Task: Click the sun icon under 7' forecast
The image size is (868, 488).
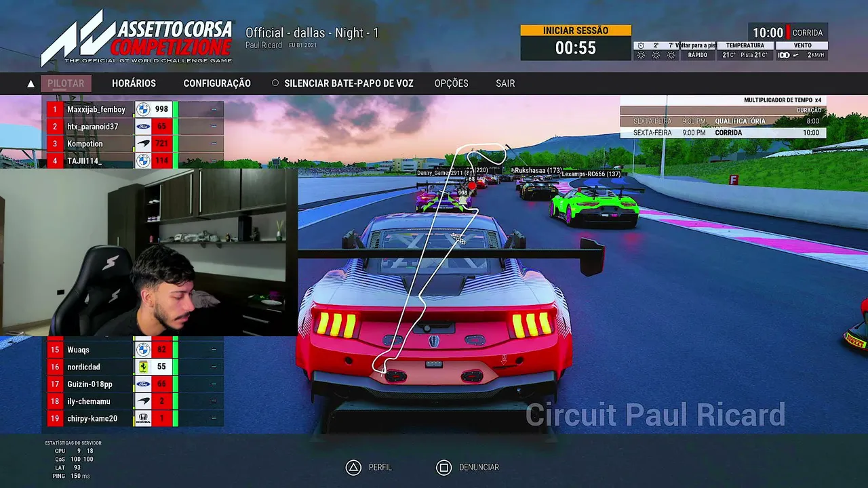Action: (671, 55)
